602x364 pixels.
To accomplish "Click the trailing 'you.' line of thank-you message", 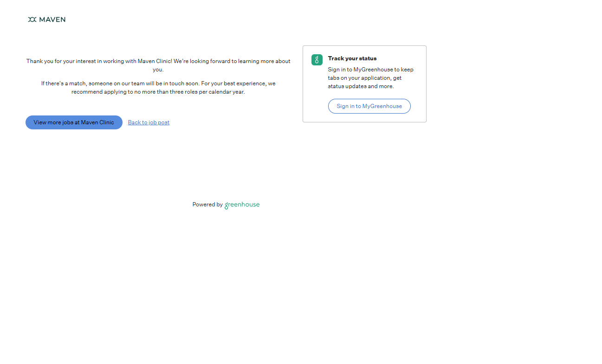I will pos(158,70).
